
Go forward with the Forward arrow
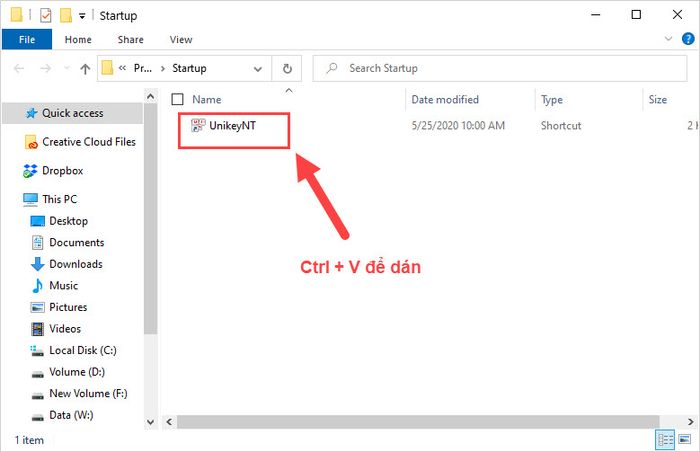(x=46, y=68)
